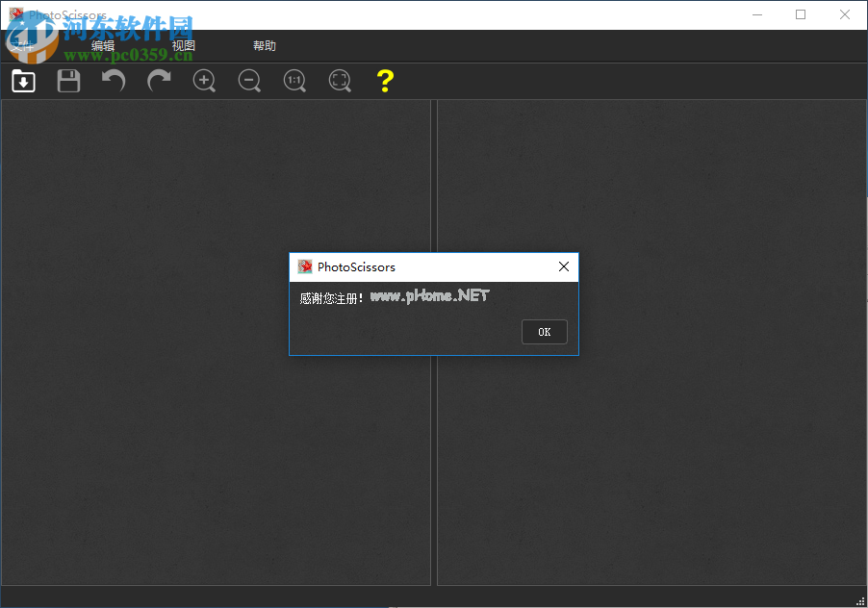868x608 pixels.
Task: Redo the last action
Action: click(x=158, y=81)
